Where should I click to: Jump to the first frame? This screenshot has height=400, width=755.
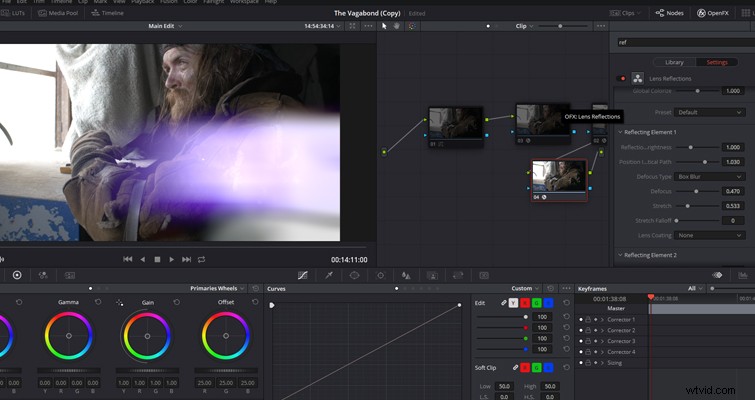coord(128,259)
